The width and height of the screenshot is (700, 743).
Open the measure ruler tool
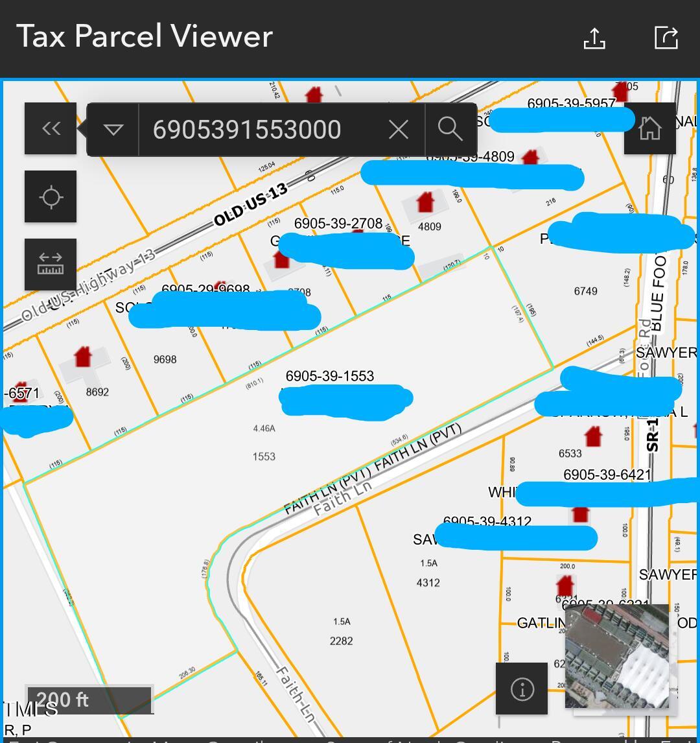51,265
